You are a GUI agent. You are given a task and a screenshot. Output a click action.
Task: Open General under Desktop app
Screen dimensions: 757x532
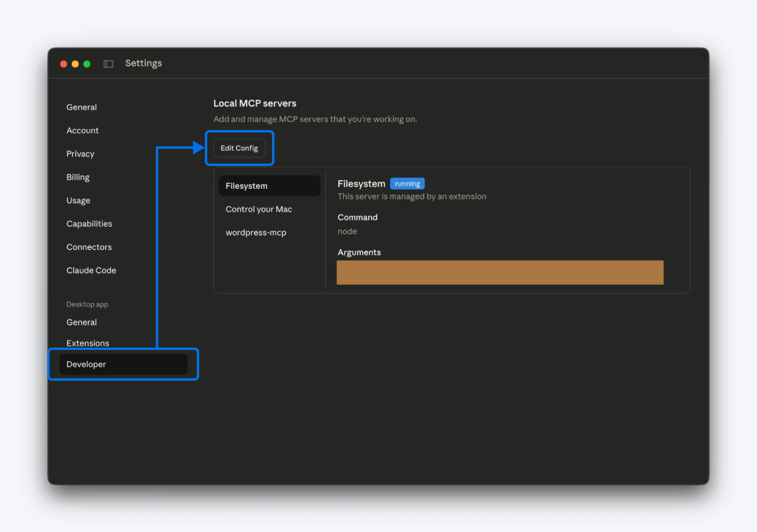pyautogui.click(x=81, y=322)
